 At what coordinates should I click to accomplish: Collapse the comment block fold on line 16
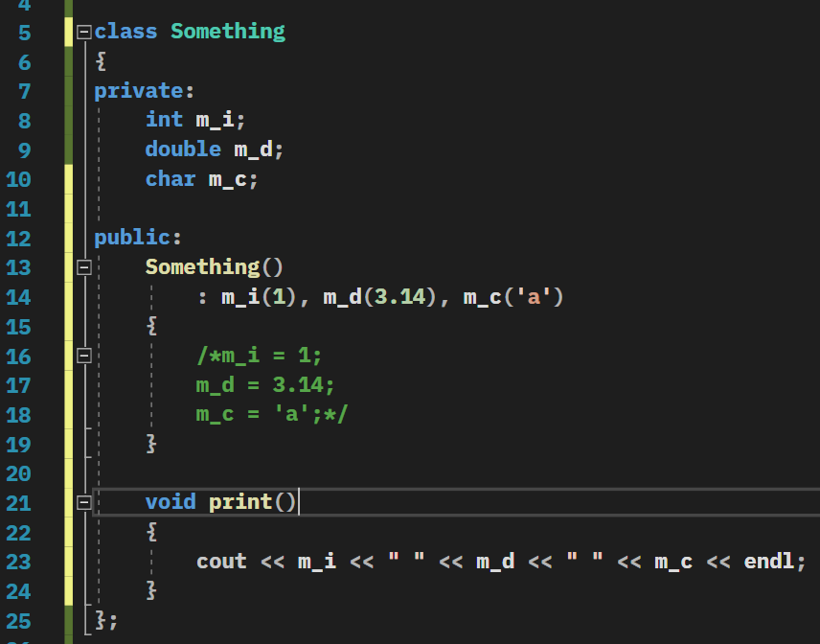click(x=83, y=356)
